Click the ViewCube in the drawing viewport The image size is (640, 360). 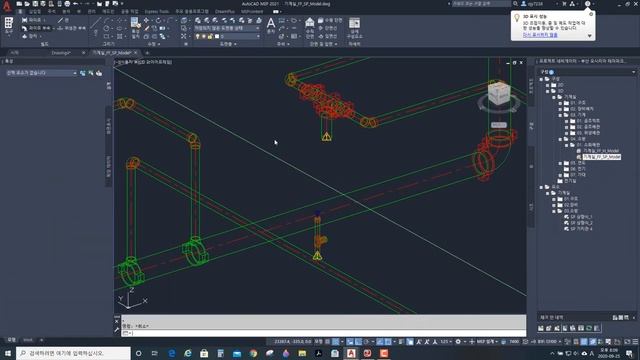click(499, 93)
